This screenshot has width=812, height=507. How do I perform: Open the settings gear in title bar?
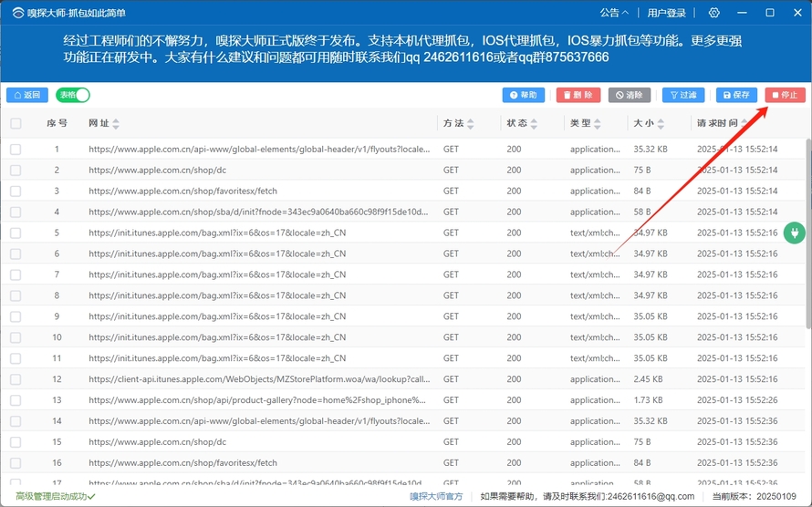point(713,13)
